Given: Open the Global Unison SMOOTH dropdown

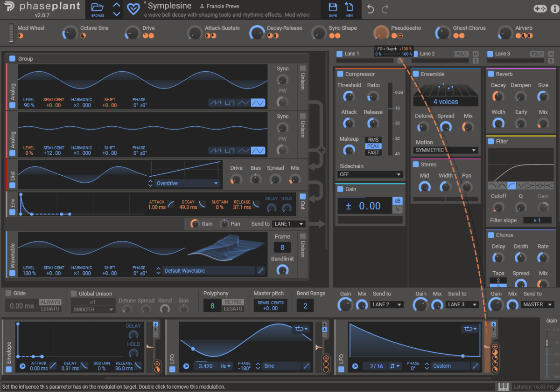Looking at the screenshot, I should tap(93, 309).
